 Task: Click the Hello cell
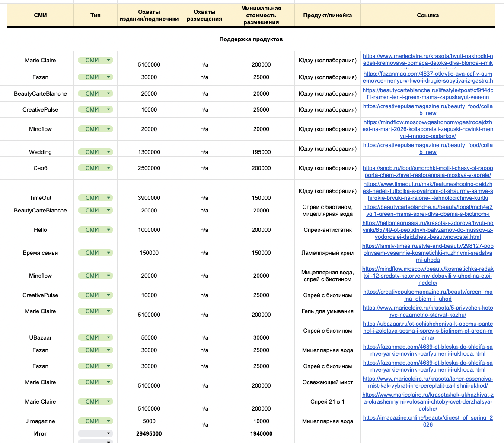(40, 230)
